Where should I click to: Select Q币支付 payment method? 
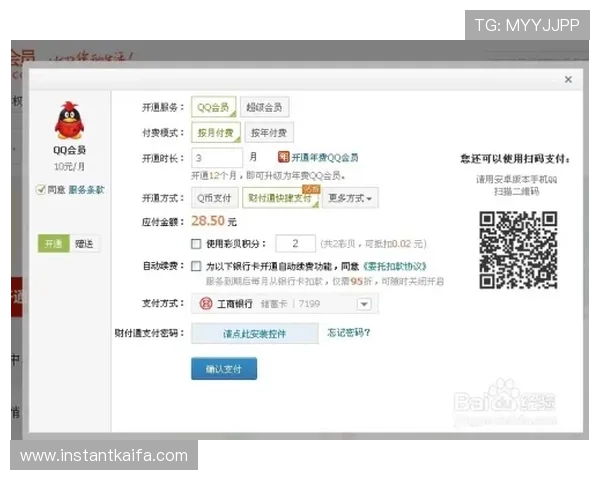click(x=215, y=198)
